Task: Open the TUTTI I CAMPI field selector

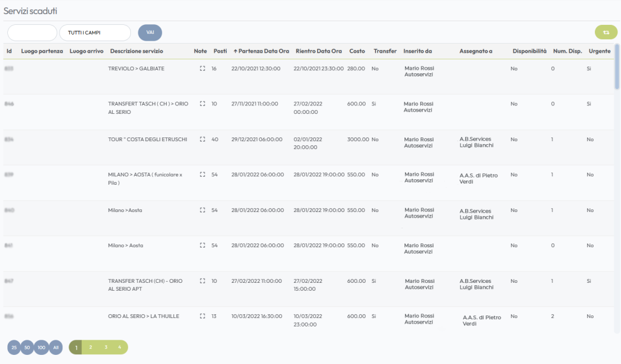Action: [95, 33]
